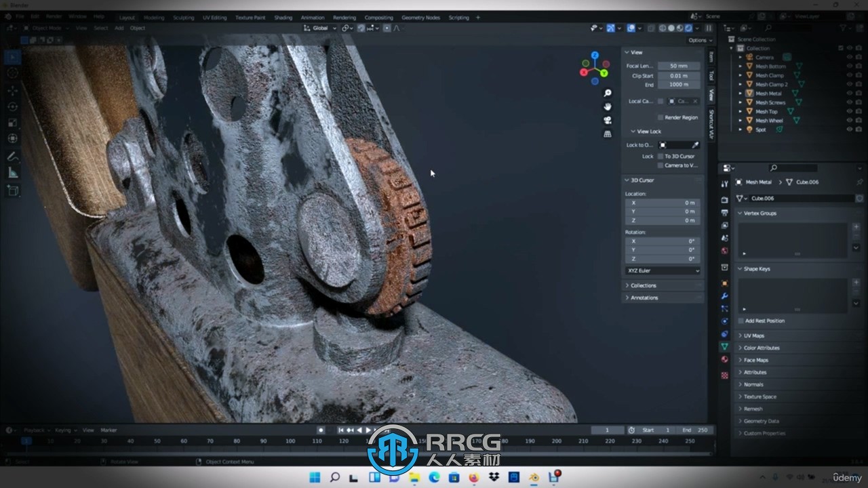This screenshot has height=488, width=868.
Task: Open the Render menu
Action: click(54, 16)
